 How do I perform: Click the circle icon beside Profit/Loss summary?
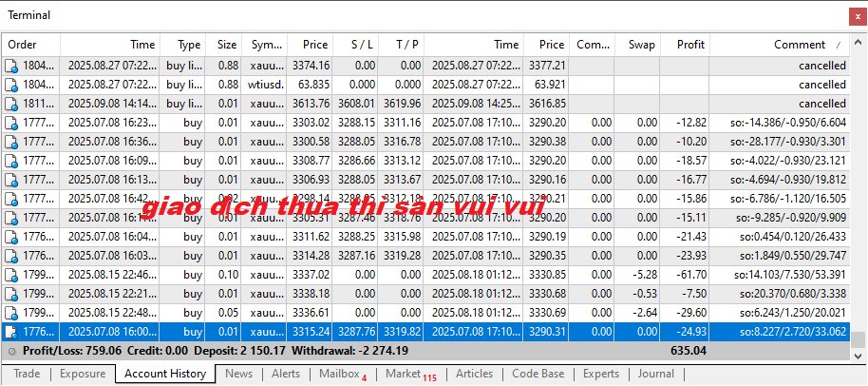[x=12, y=351]
